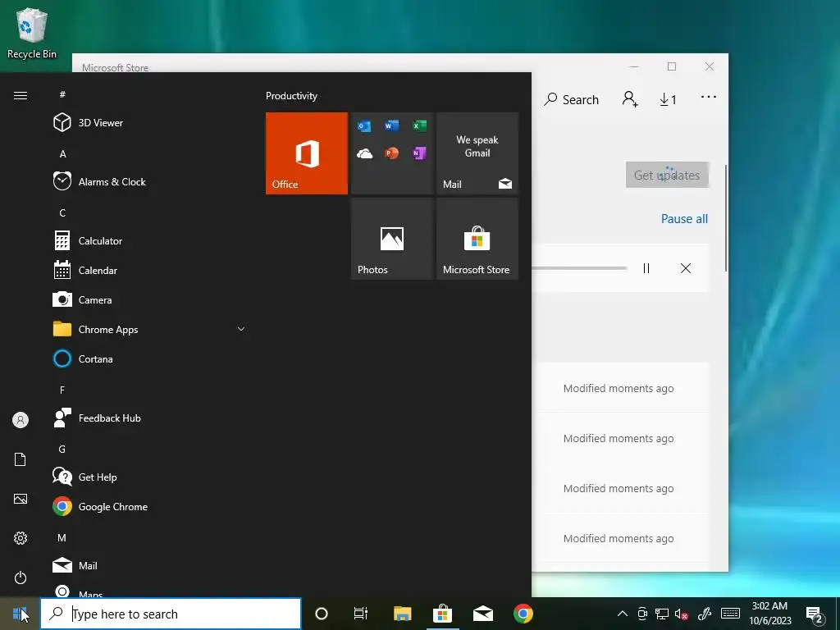Open Outlook from the Office folder tile
Image resolution: width=840 pixels, height=630 pixels.
click(x=364, y=126)
